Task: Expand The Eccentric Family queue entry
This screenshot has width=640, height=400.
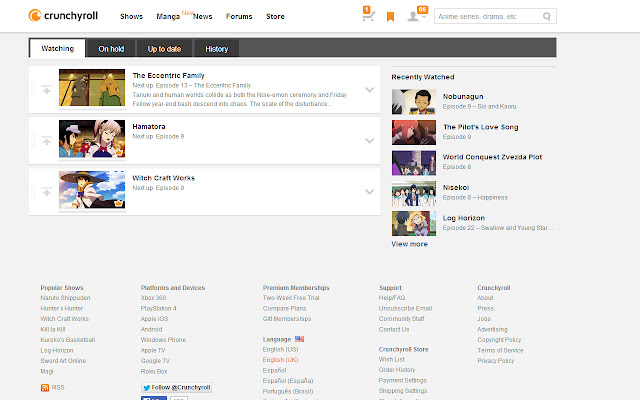Action: (x=369, y=90)
